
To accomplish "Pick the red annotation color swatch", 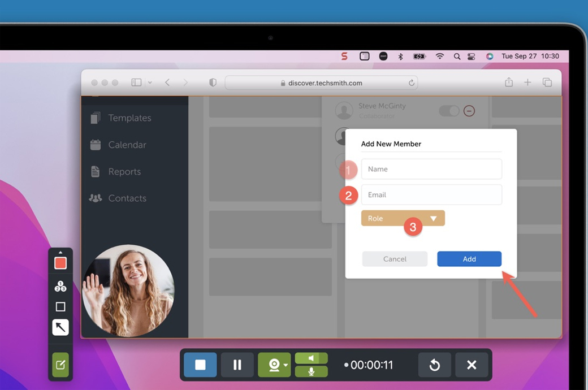I will [60, 263].
